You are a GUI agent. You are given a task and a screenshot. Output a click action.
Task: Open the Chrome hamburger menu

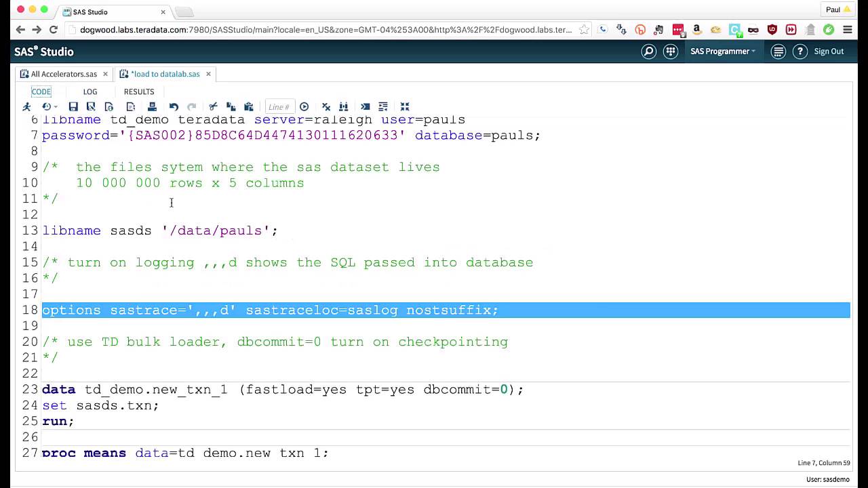point(848,30)
